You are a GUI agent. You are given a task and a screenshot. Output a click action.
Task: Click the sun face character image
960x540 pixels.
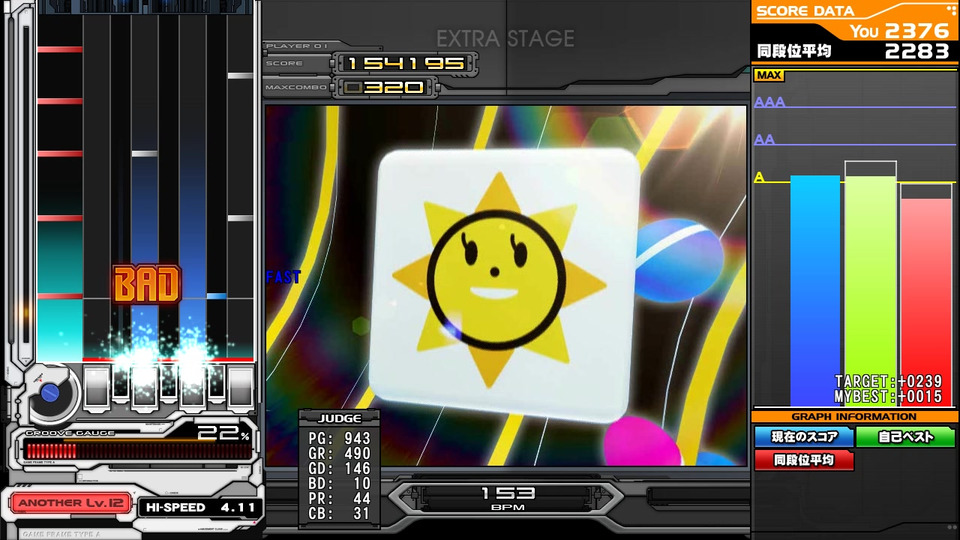[x=498, y=280]
